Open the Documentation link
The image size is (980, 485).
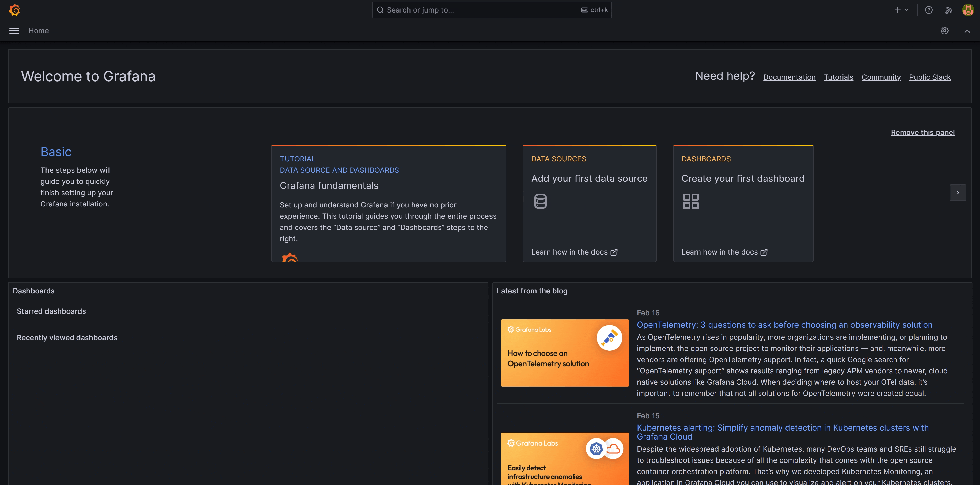(x=789, y=77)
